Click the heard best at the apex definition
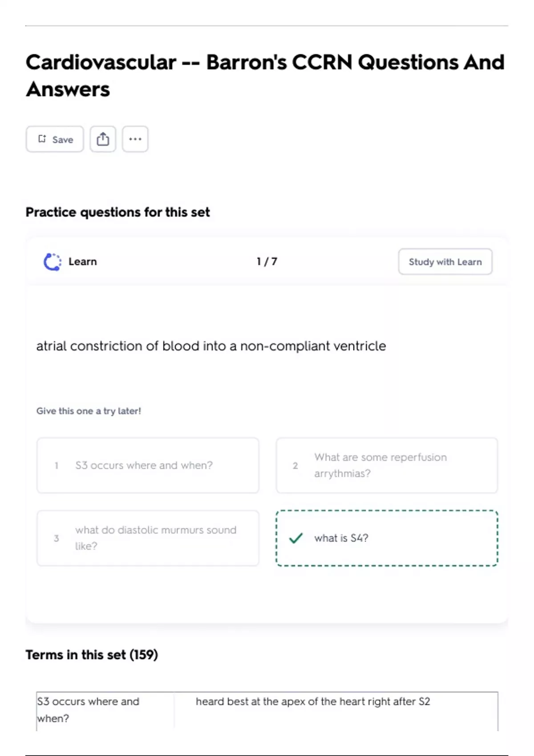Screen dimensions: 534x756 coord(313,701)
